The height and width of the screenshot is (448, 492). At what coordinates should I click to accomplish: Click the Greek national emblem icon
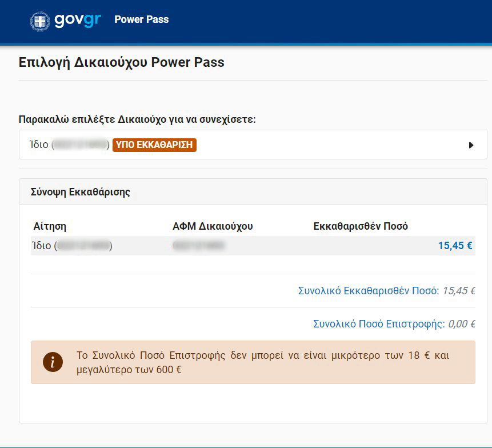(40, 21)
